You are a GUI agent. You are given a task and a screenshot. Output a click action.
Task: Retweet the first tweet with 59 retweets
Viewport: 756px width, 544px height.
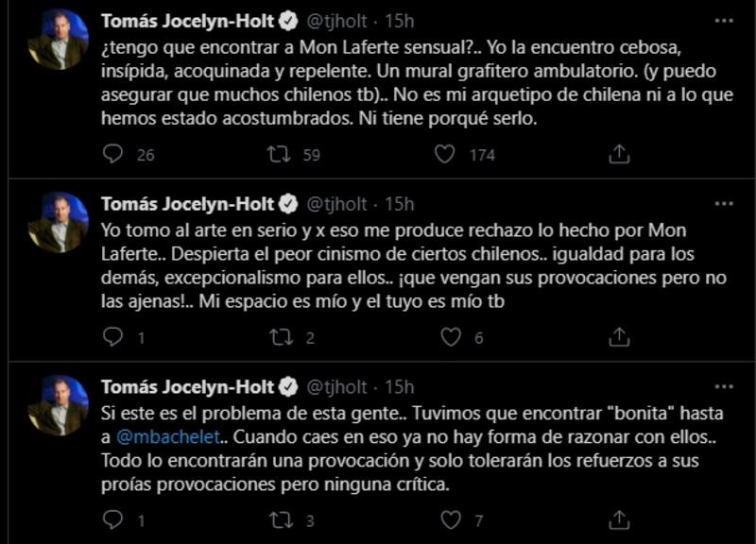(280, 154)
